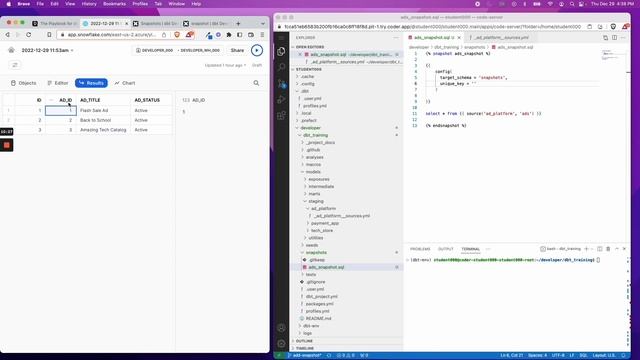Expand the seeds folder

click(312, 245)
